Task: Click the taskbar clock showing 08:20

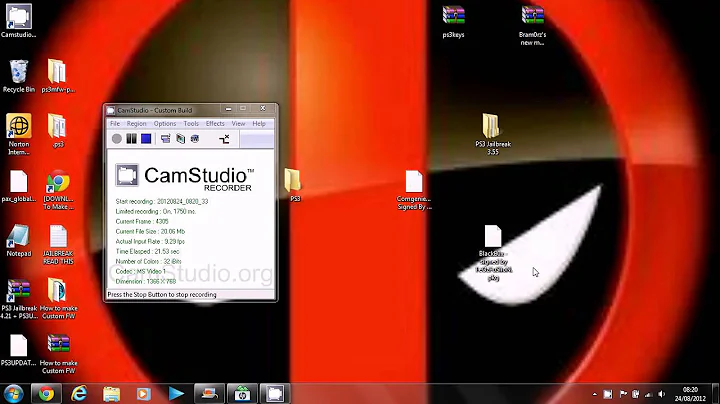Action: pos(690,394)
